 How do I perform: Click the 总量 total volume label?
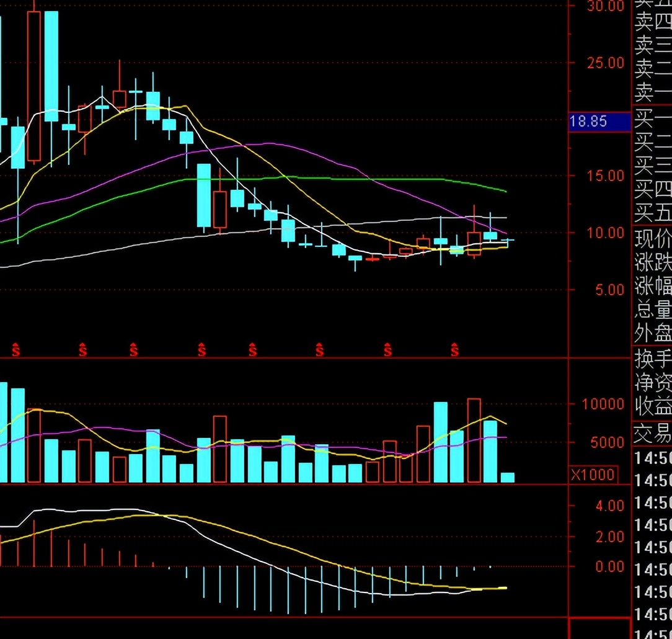[x=652, y=309]
